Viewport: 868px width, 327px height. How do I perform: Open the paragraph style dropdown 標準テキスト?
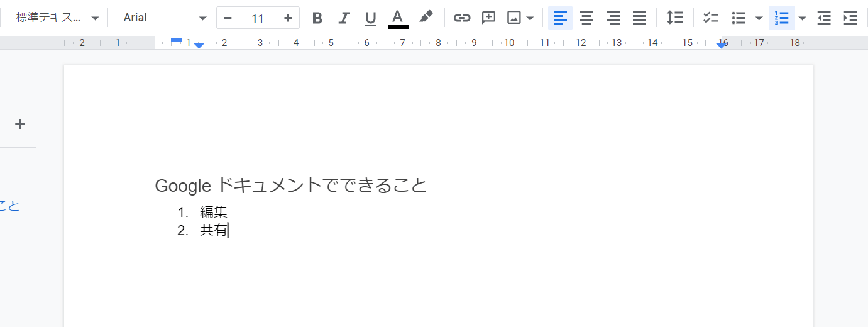57,18
